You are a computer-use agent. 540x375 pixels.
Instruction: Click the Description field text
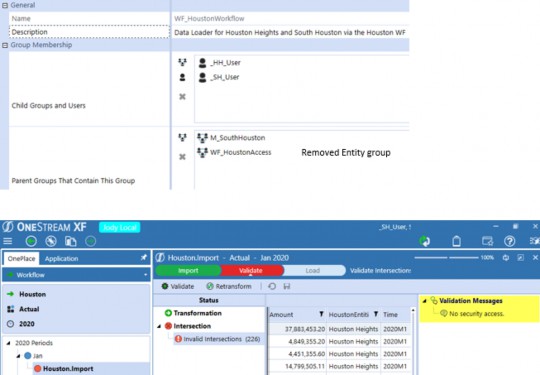(x=290, y=32)
